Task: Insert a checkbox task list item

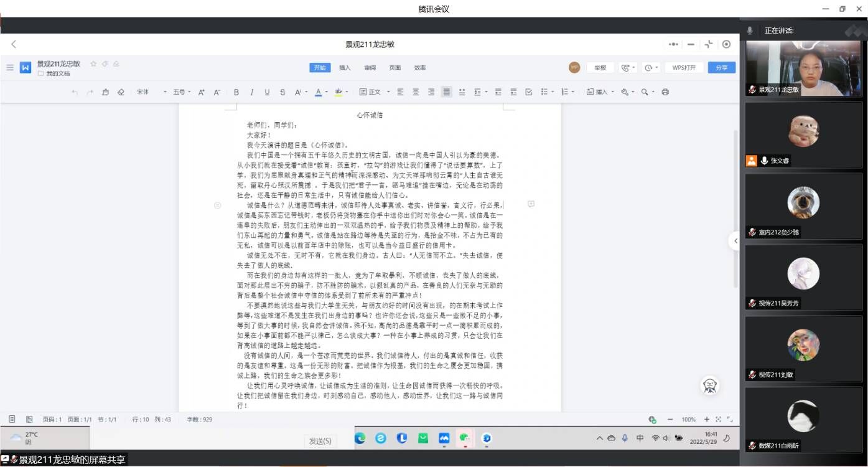Action: [x=529, y=92]
